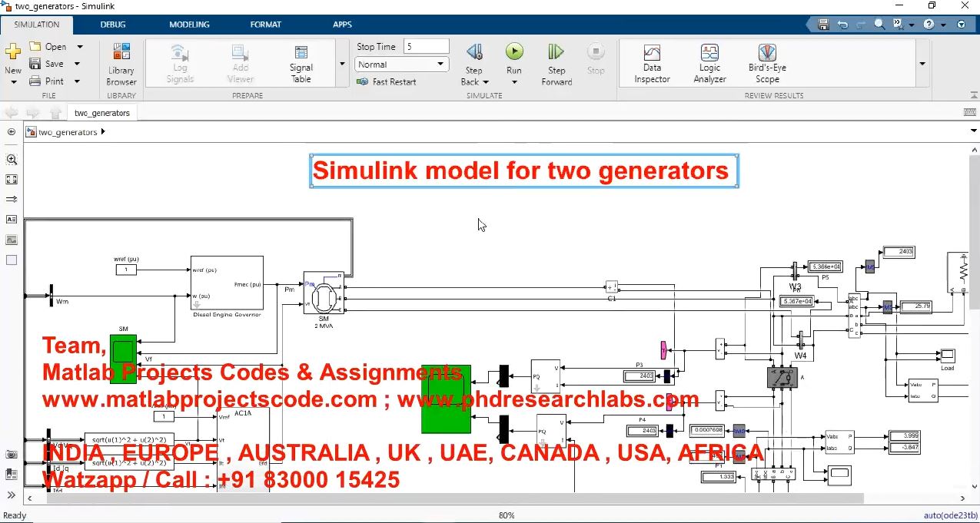
Task: Expand the breadcrumb arrow after two_generators
Action: pyautogui.click(x=103, y=132)
